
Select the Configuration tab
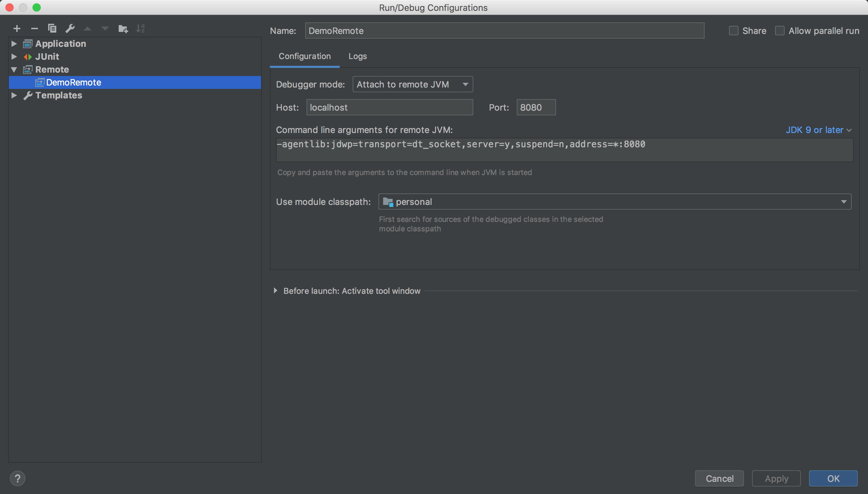[304, 56]
